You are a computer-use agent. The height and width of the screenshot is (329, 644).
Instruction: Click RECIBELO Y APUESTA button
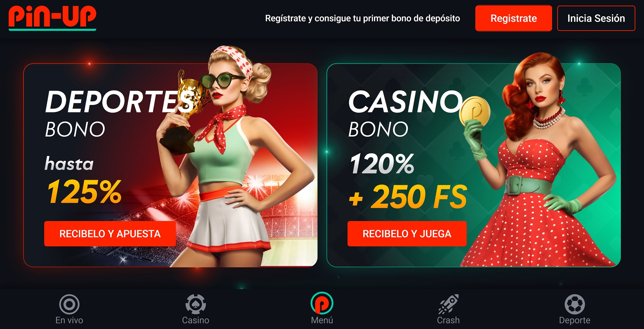point(110,234)
